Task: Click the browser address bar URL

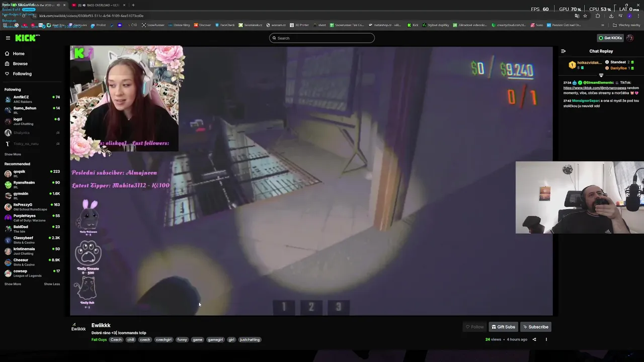Action: (x=91, y=16)
